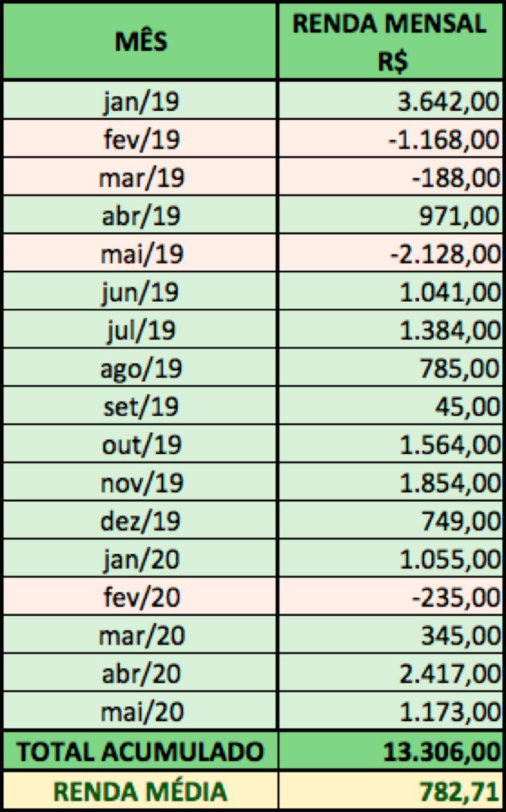Click the TOTAL ACUMULADO value 13.306,00

(x=390, y=751)
